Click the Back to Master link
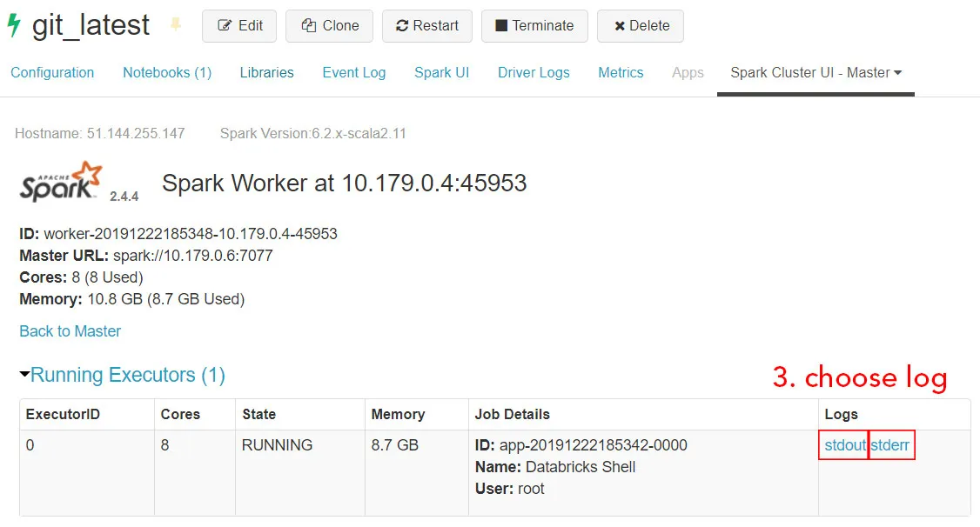This screenshot has height=527, width=980. click(70, 331)
